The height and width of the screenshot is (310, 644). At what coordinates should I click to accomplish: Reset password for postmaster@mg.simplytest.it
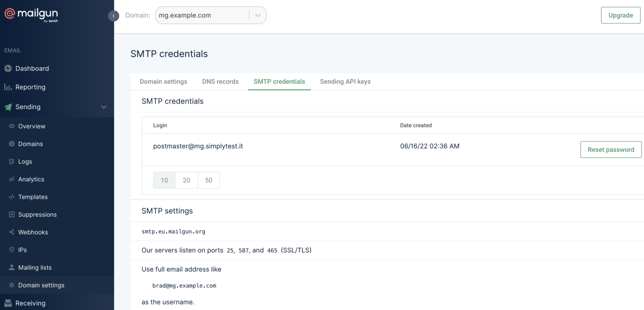611,149
